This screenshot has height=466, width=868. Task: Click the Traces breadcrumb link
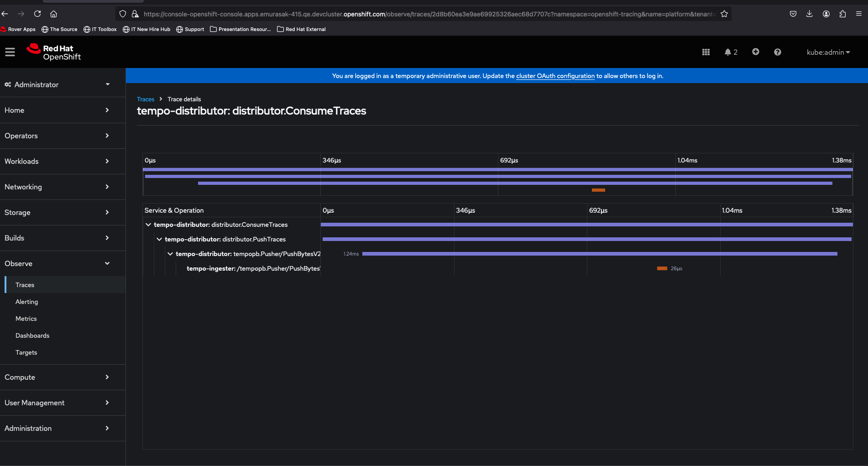point(146,99)
